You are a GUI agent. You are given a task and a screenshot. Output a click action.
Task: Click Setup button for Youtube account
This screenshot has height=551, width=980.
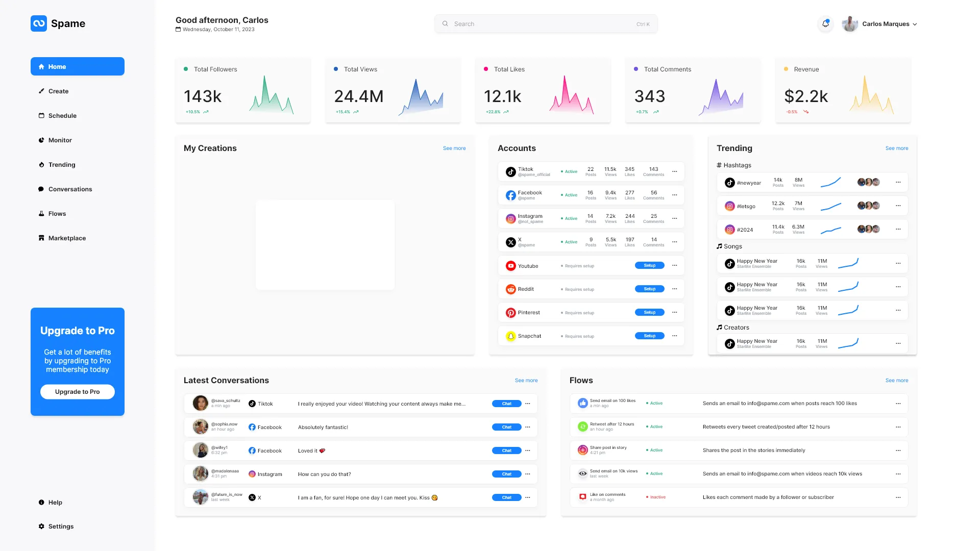[649, 265]
